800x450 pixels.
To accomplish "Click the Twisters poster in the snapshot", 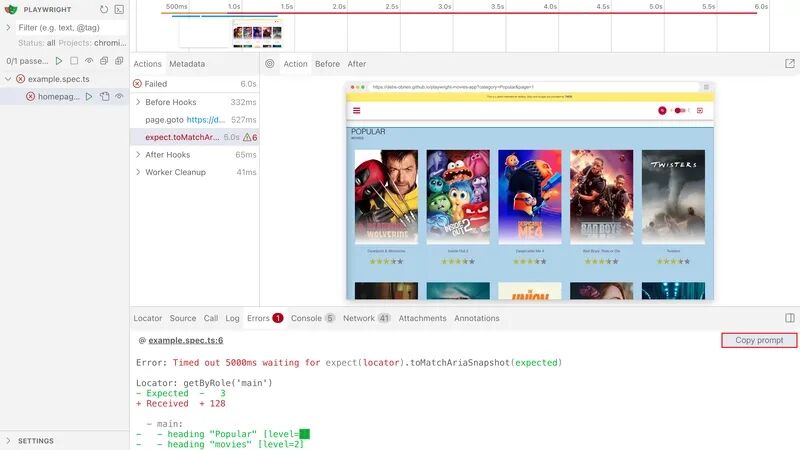I will (673, 196).
